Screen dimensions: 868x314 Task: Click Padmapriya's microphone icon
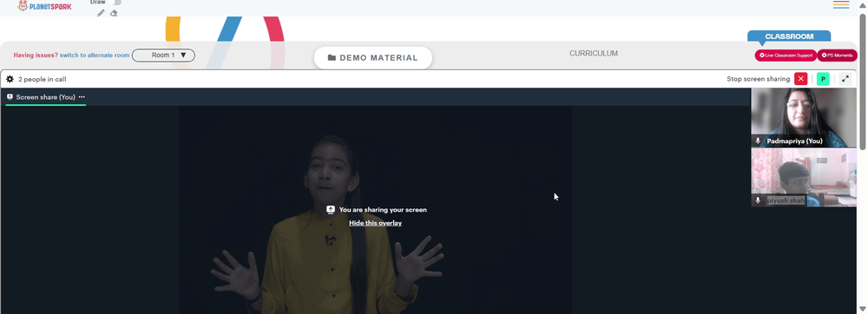758,141
